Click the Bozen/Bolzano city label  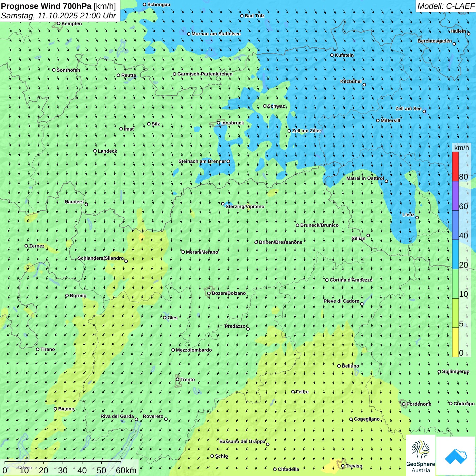click(228, 293)
